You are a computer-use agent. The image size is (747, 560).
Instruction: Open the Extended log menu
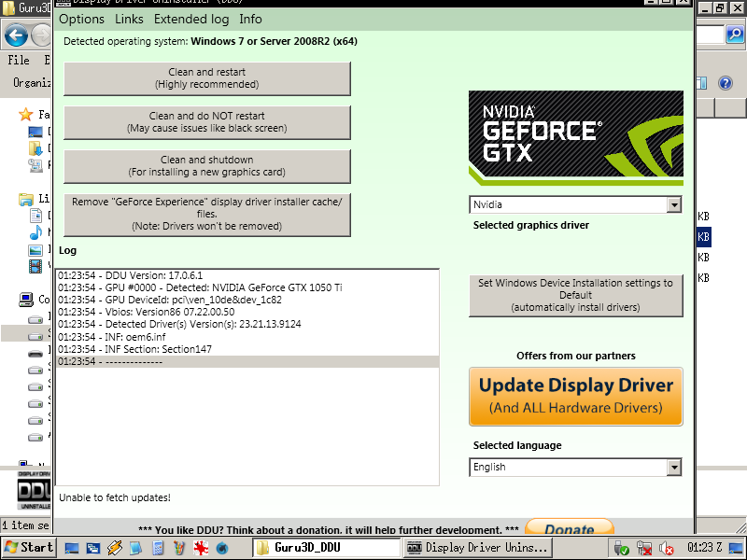[191, 19]
